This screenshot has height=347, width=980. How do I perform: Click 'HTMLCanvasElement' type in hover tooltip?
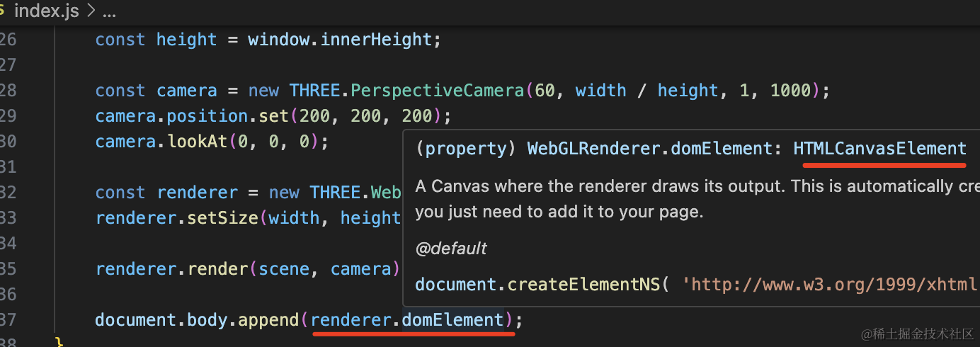pyautogui.click(x=879, y=149)
